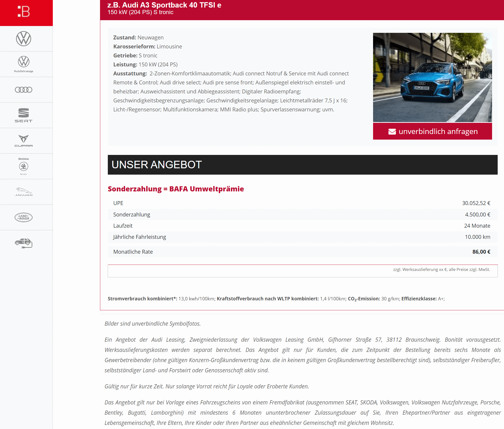This screenshot has width=504, height=429.
Task: Click the unverbindlich anfragen button
Action: pyautogui.click(x=432, y=131)
